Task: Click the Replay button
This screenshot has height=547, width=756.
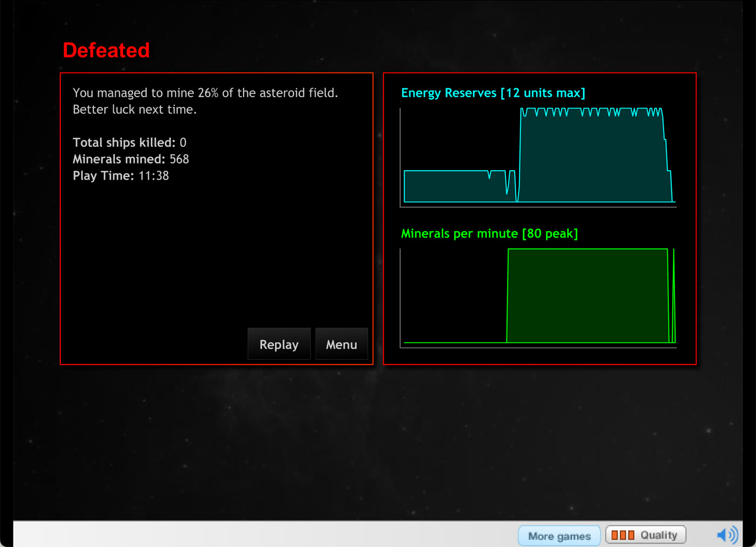Action: click(x=279, y=344)
